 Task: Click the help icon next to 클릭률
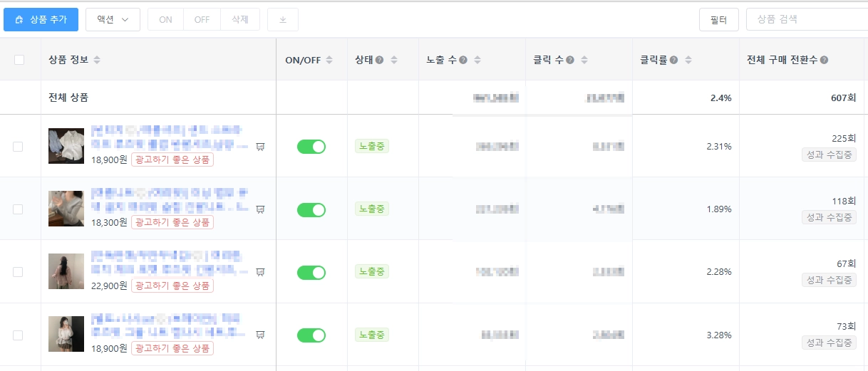click(673, 61)
